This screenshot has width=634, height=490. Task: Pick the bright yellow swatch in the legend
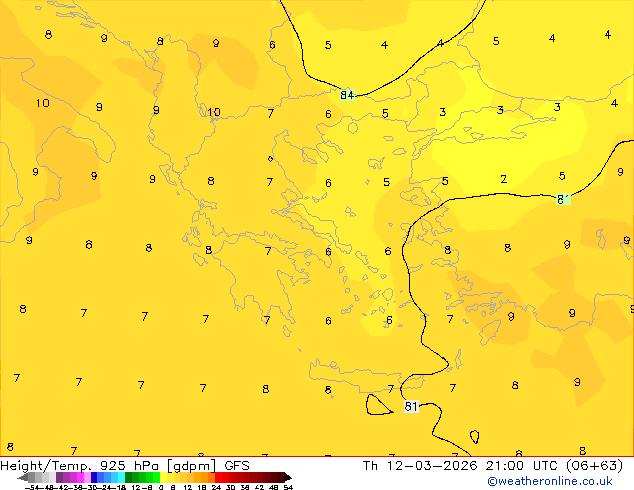point(163,478)
